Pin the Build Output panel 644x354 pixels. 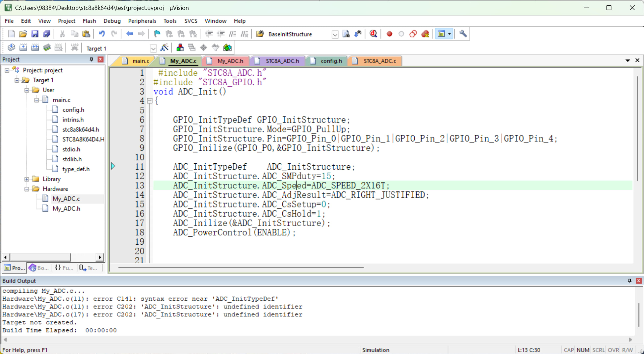tap(630, 281)
